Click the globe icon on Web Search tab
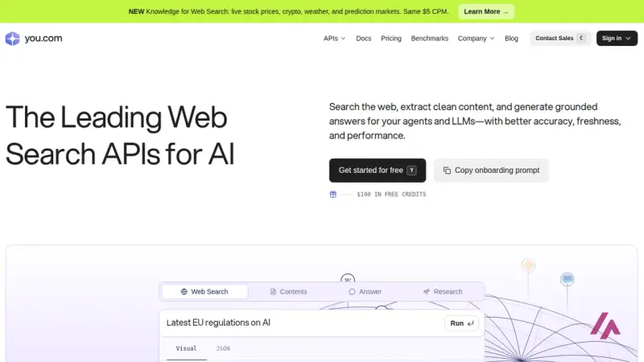 [x=184, y=291]
